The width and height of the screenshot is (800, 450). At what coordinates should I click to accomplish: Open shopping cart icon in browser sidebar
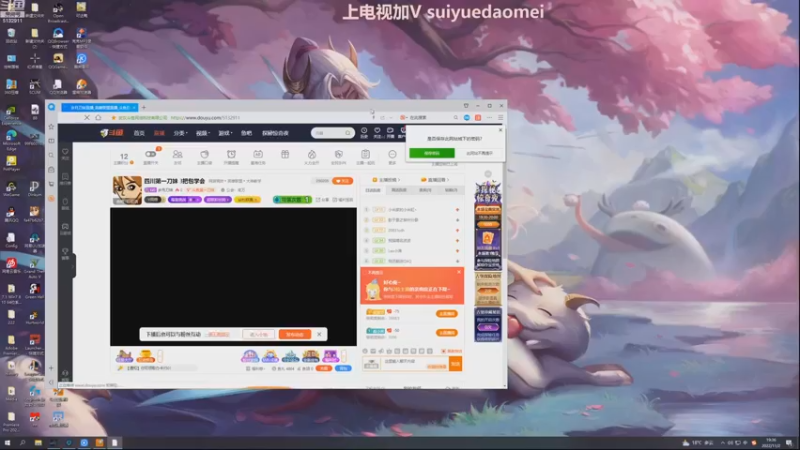click(51, 184)
